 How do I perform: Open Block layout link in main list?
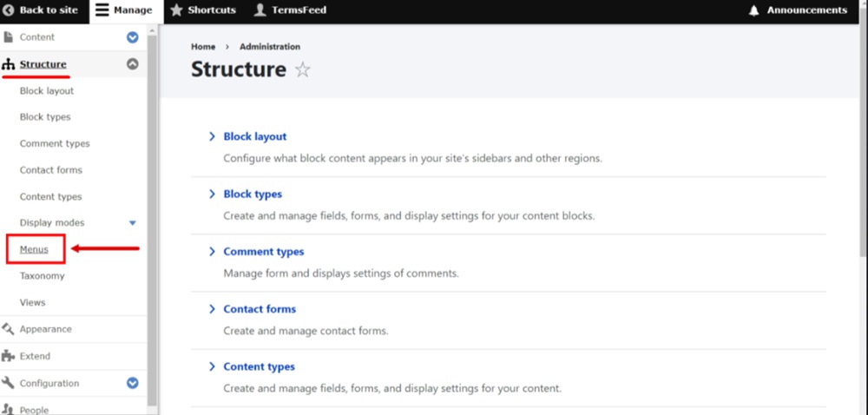point(255,136)
